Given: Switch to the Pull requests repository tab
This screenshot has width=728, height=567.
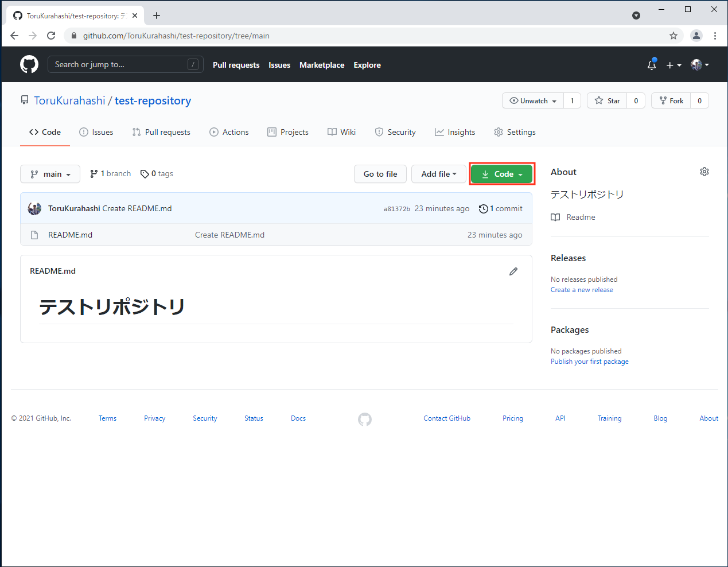Looking at the screenshot, I should tap(161, 132).
